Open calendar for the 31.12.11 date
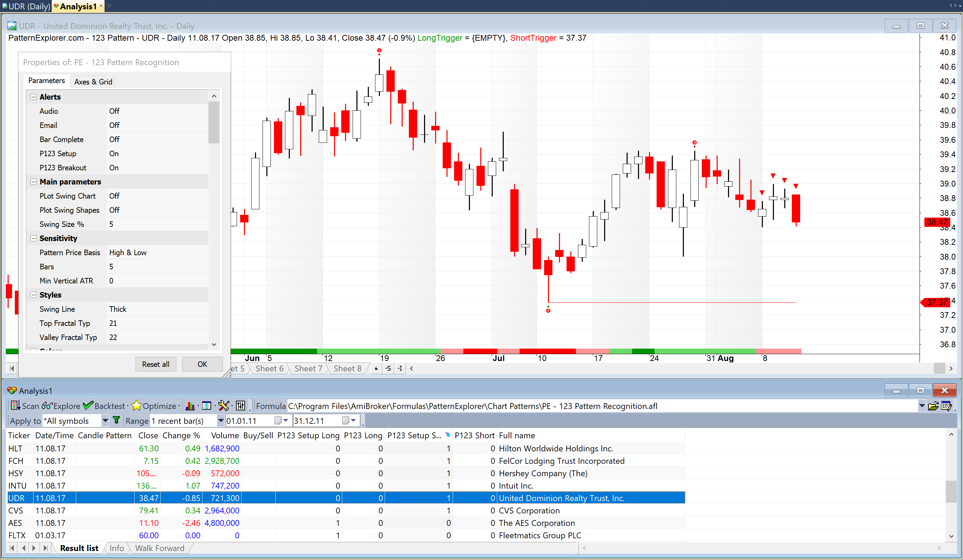 click(x=349, y=421)
